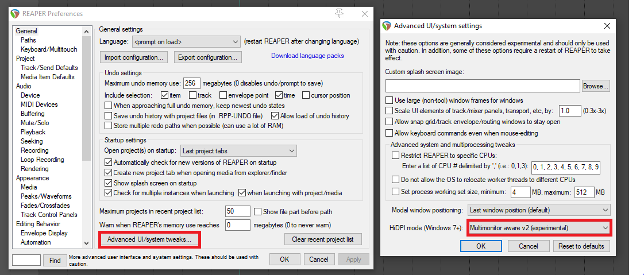The image size is (644, 275).
Task: Disable the Show splash screen on startup option
Action: (x=109, y=183)
